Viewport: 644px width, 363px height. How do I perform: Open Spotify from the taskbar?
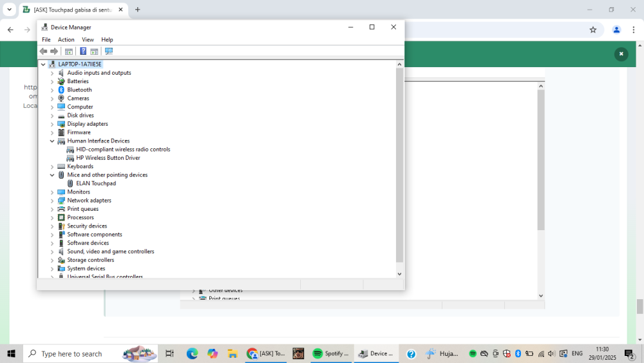[x=330, y=353]
